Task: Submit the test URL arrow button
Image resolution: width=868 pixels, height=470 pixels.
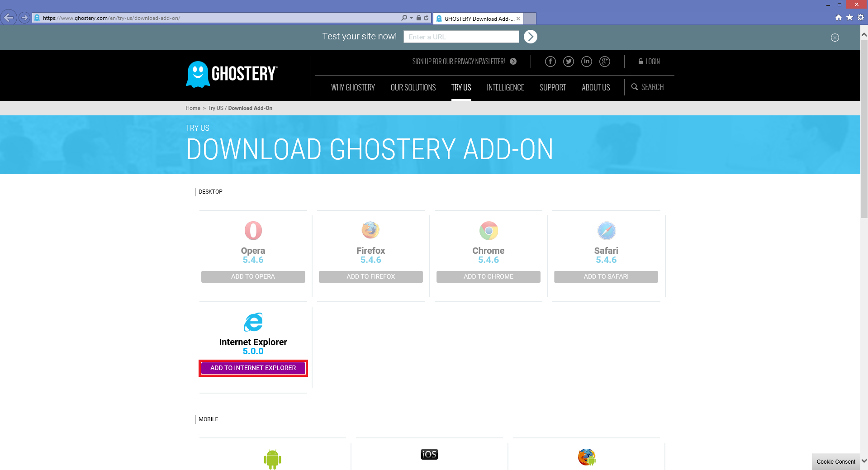Action: pyautogui.click(x=530, y=37)
